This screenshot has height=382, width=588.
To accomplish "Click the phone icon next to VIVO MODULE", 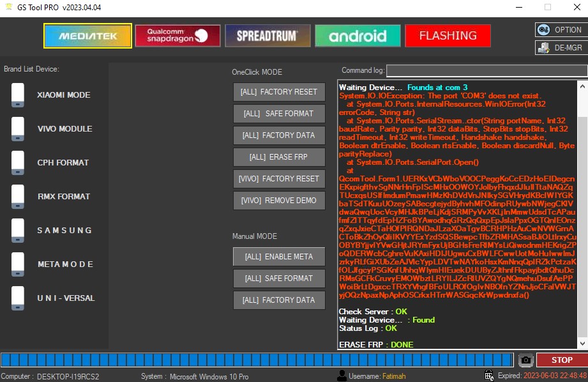I will point(18,128).
